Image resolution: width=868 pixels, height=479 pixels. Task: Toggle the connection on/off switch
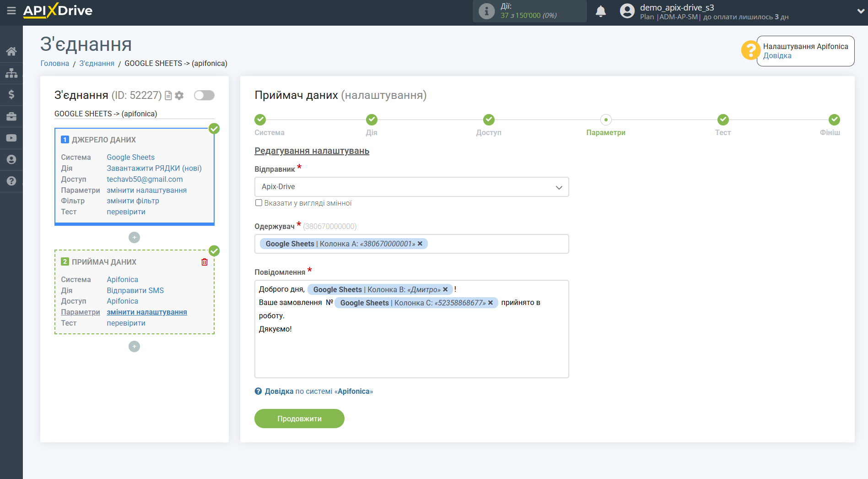tap(204, 95)
